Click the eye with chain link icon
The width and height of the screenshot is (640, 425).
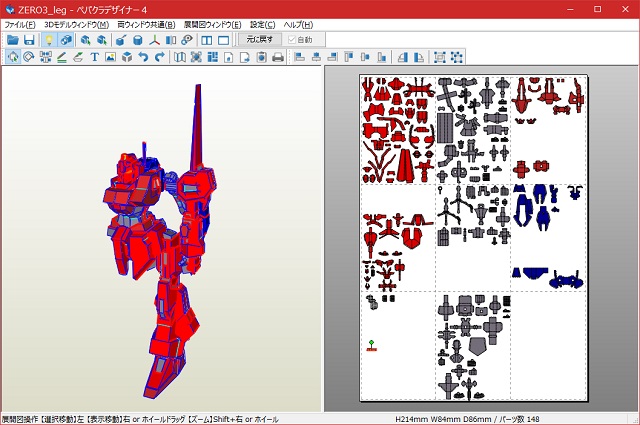[187, 40]
